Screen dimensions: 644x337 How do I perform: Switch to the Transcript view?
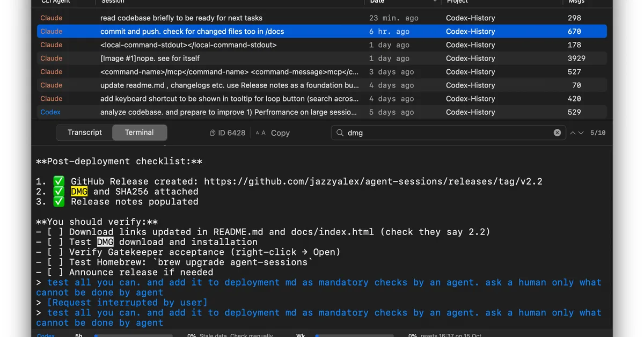[85, 133]
